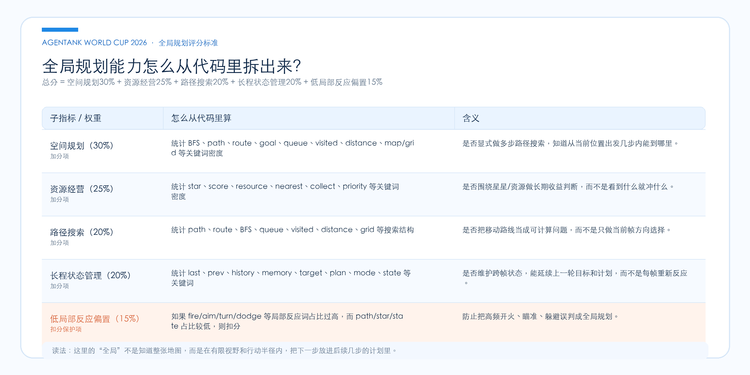This screenshot has width=750, height=375.
Task: Click the 是否围绕星星/资源 meaning cell
Action: point(568,187)
